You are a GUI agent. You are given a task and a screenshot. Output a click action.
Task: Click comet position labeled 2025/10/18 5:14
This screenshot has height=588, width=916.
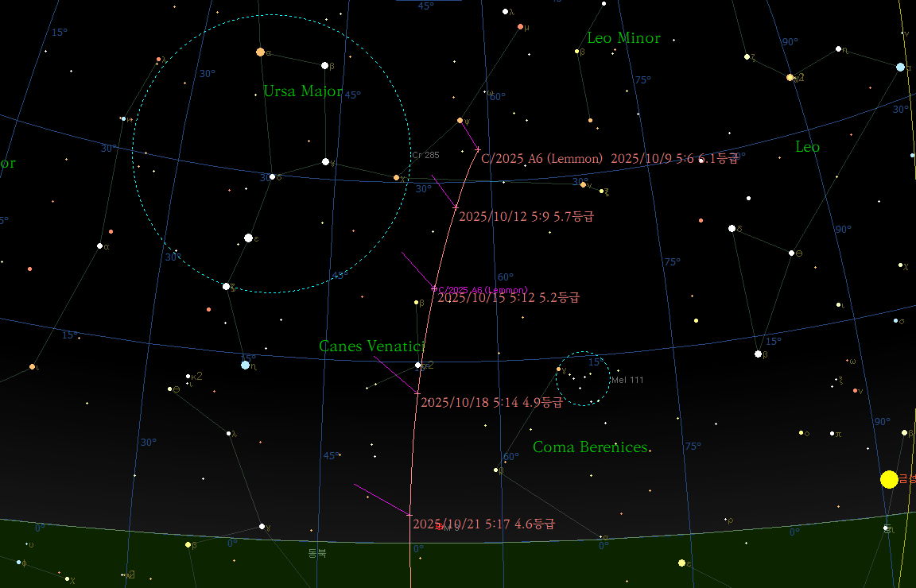417,393
